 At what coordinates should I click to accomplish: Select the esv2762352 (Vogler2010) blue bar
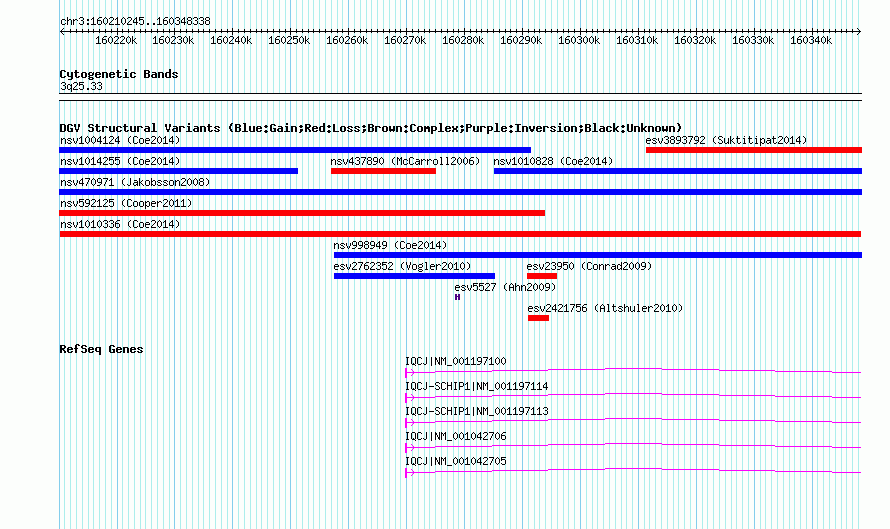(x=414, y=276)
